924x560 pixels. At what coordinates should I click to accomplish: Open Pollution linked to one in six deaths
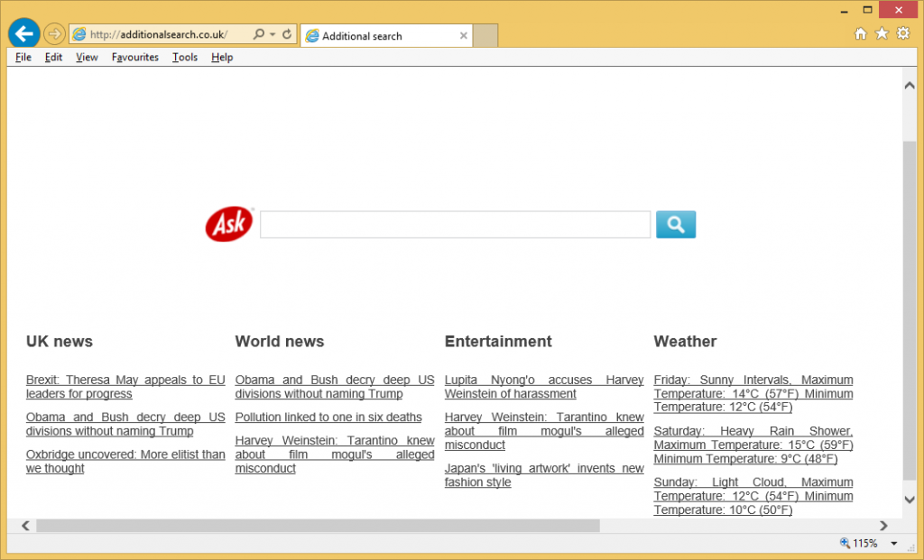(328, 418)
